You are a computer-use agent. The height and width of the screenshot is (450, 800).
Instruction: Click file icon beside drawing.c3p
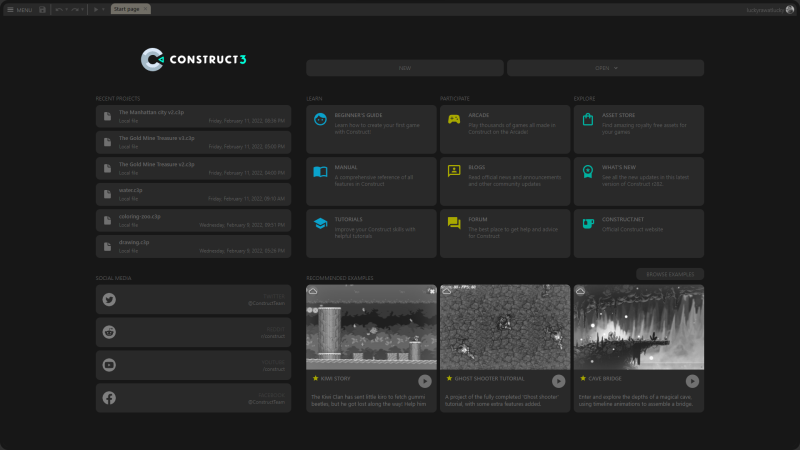(107, 246)
